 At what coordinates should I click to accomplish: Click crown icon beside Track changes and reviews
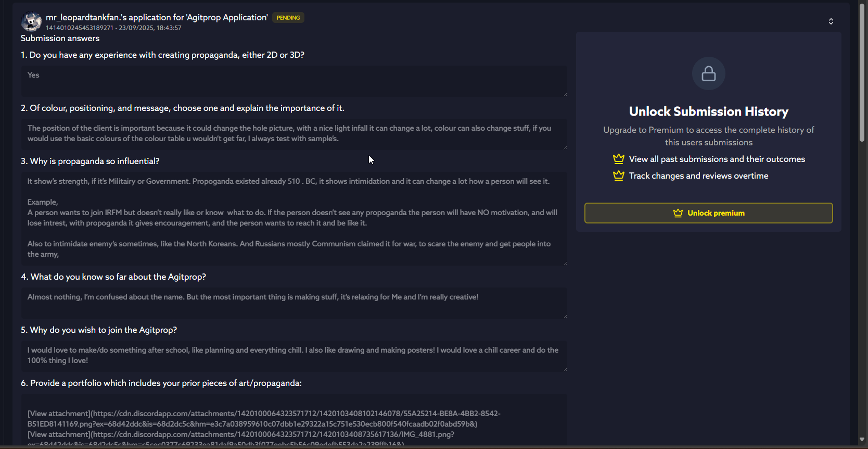(x=618, y=176)
